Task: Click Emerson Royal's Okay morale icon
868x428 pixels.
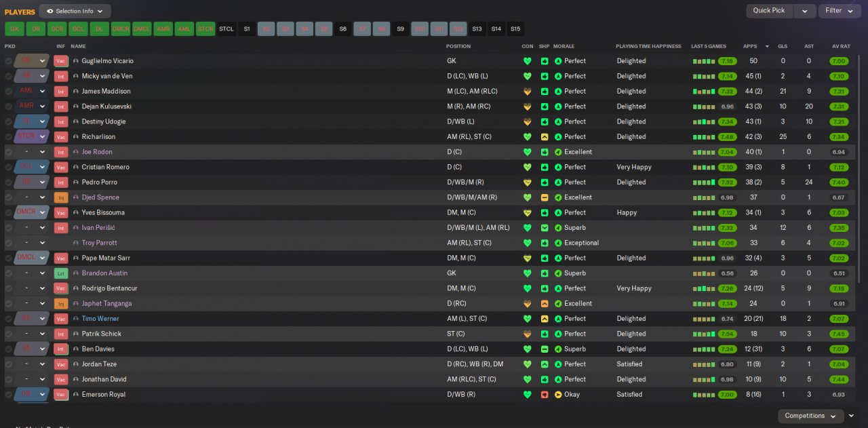Action: 558,395
